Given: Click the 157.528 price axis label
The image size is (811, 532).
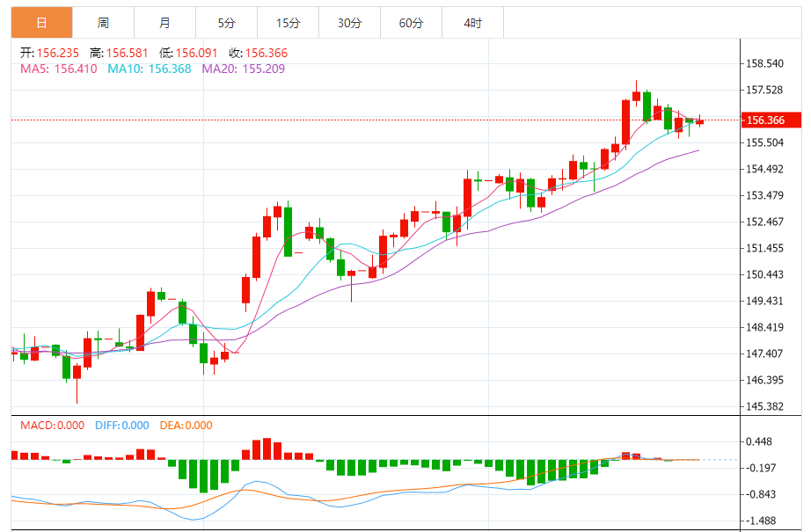Looking at the screenshot, I should pyautogui.click(x=764, y=90).
